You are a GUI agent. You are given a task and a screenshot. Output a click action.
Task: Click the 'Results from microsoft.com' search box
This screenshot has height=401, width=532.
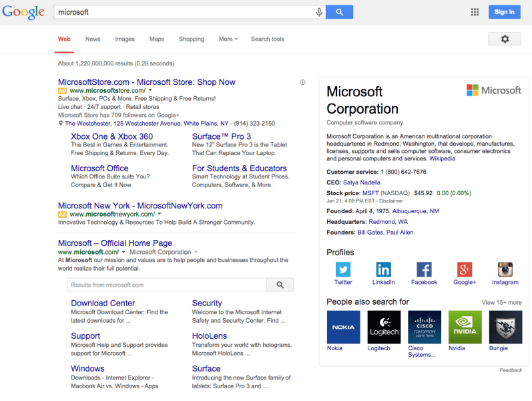click(x=167, y=285)
